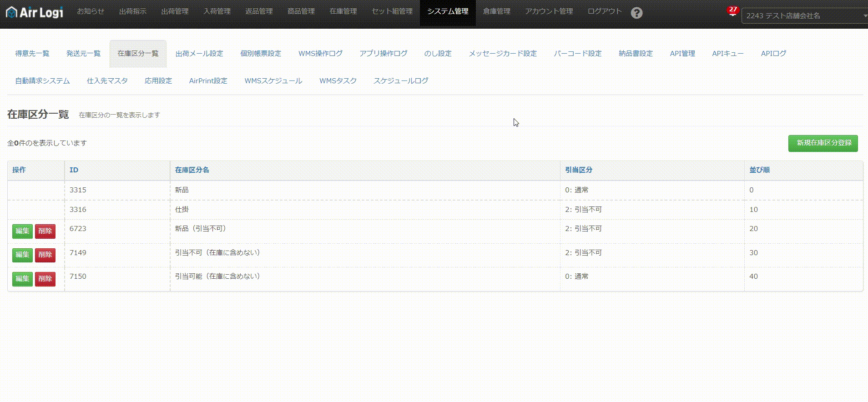
Task: Click ログアウト in top navigation
Action: coord(604,11)
